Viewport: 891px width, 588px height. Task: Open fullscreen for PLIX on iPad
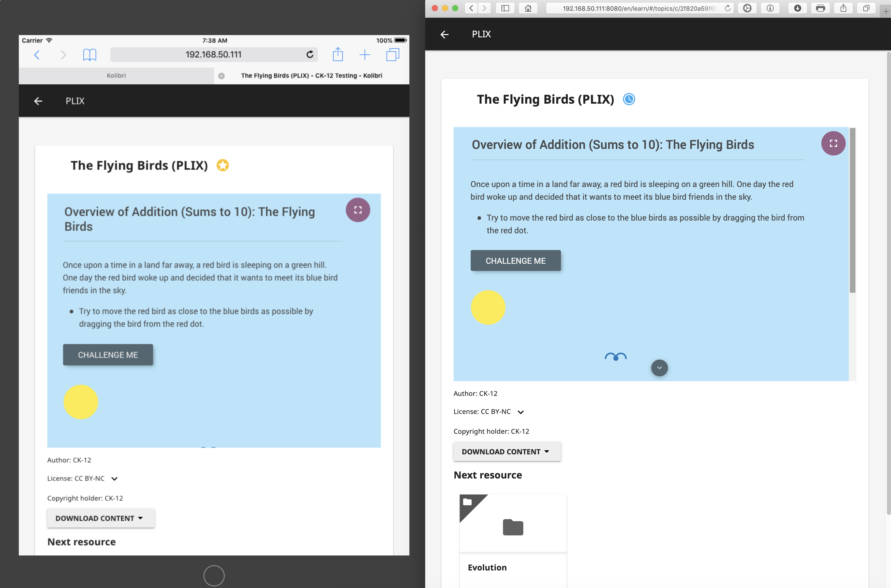pos(358,210)
